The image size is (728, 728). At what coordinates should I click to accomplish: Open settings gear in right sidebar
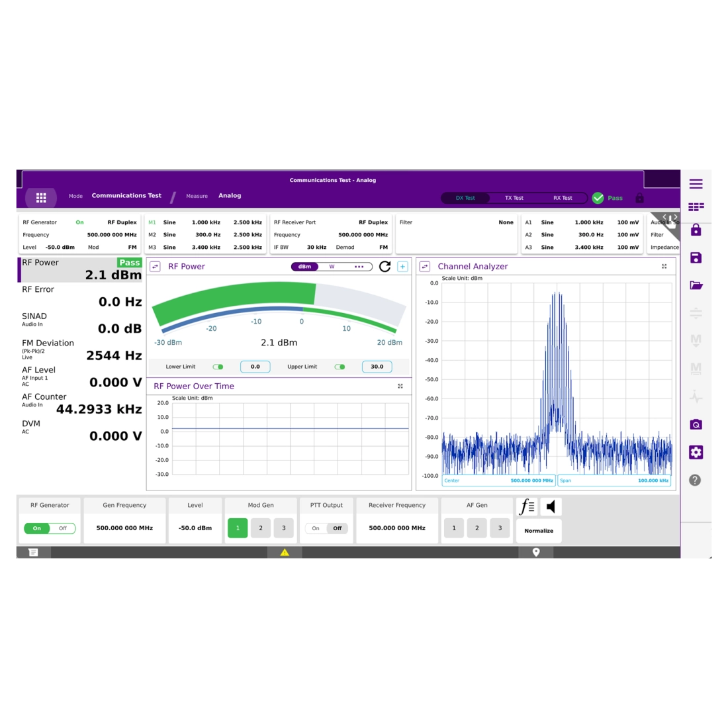click(696, 452)
